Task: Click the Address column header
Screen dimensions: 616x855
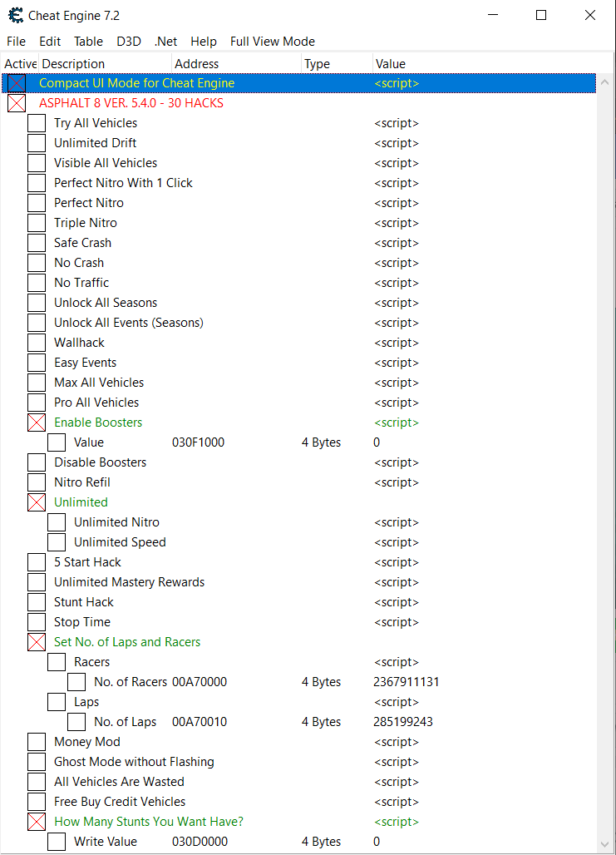Action: coord(236,64)
